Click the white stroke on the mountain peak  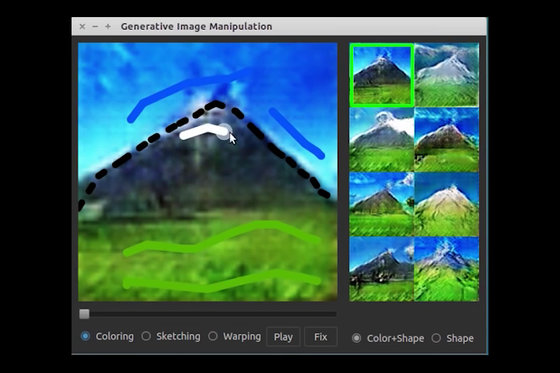coord(204,131)
